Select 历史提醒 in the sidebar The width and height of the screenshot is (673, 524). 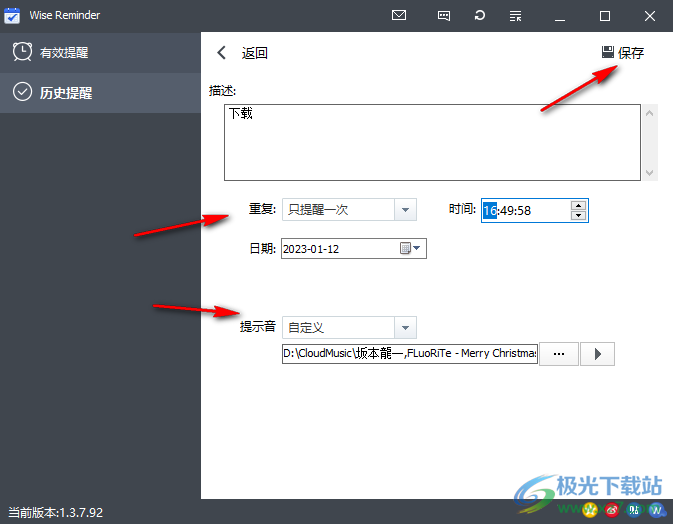(100, 93)
